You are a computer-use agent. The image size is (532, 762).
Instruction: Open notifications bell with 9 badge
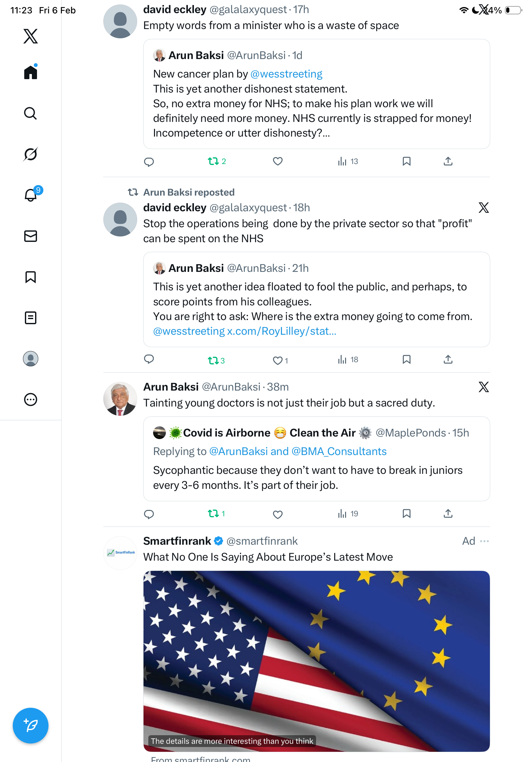click(x=31, y=195)
